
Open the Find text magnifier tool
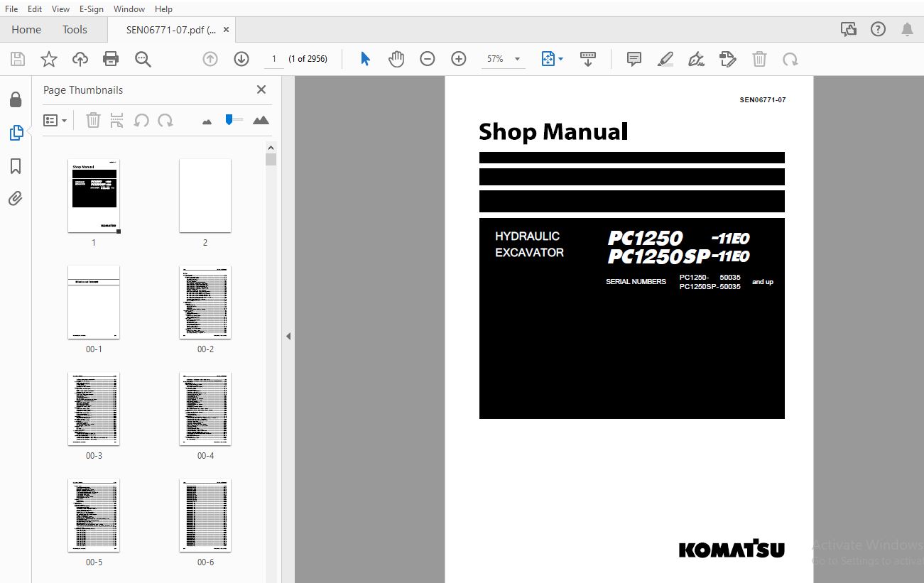tap(143, 59)
